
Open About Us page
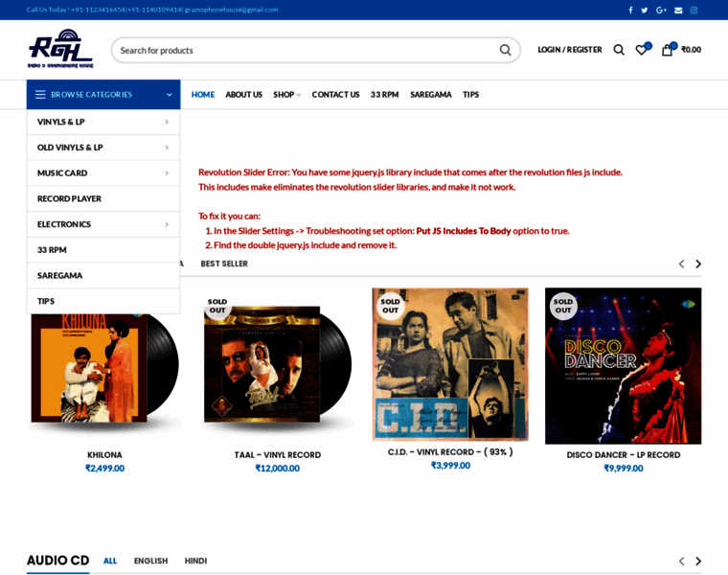(243, 95)
